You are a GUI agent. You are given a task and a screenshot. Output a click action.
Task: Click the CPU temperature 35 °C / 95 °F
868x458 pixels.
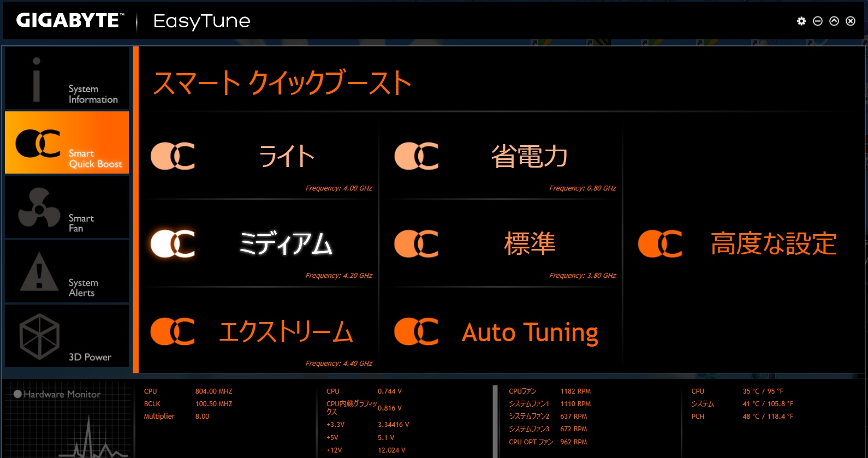tap(763, 391)
